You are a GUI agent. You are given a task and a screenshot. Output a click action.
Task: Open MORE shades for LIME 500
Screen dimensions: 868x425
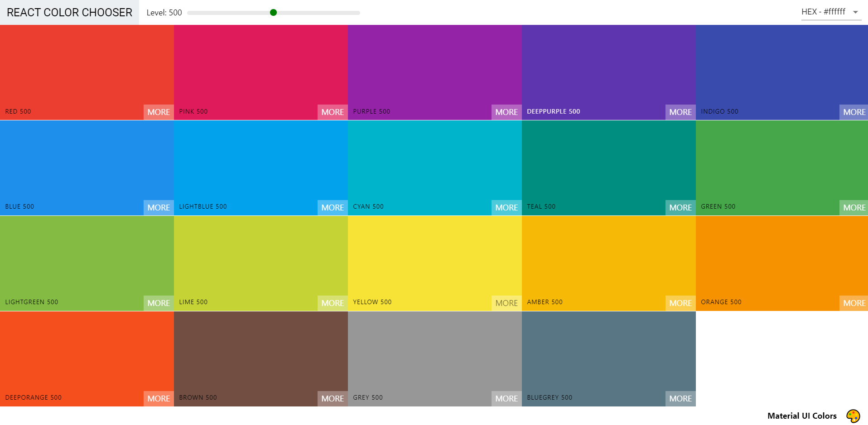click(332, 303)
